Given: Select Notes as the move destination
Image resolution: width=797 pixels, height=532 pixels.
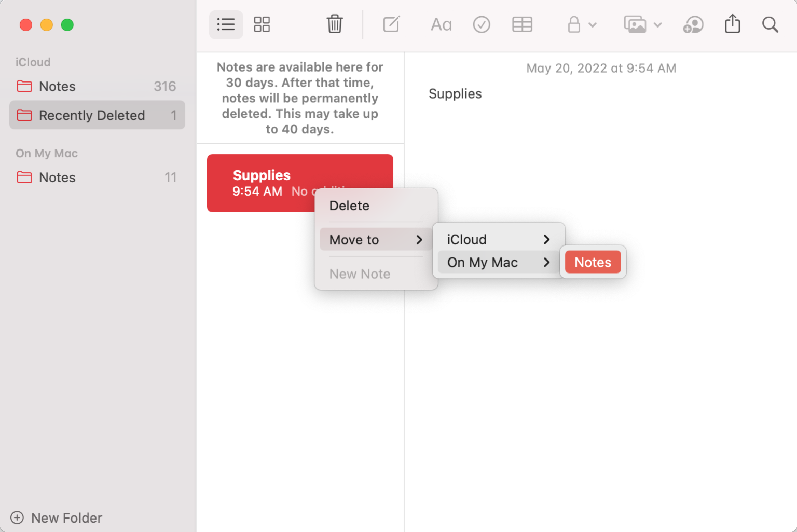Looking at the screenshot, I should point(593,262).
